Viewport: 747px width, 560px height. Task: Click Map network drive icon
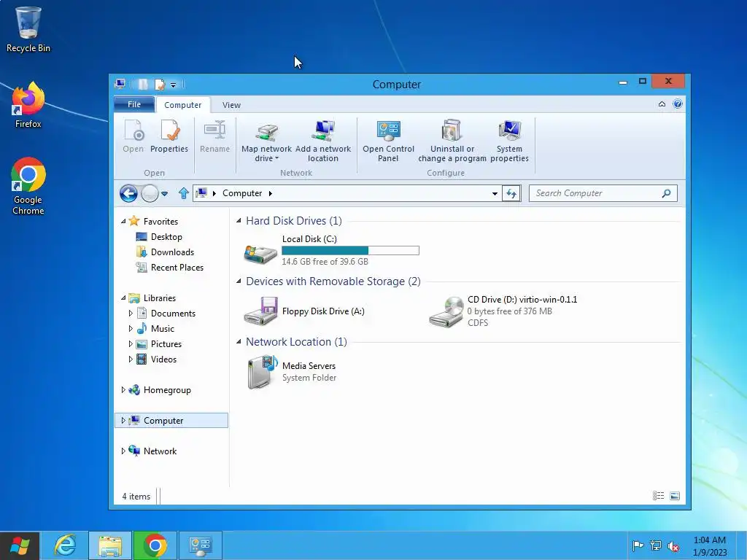(266, 131)
